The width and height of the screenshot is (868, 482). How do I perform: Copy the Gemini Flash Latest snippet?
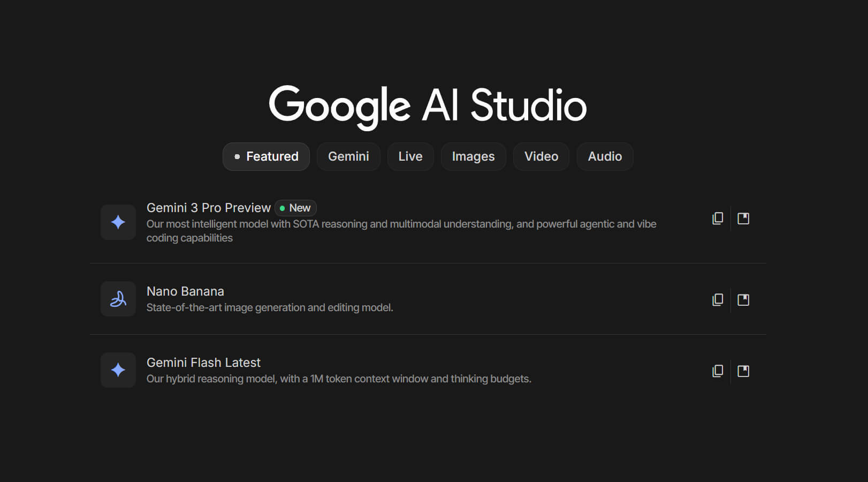718,370
